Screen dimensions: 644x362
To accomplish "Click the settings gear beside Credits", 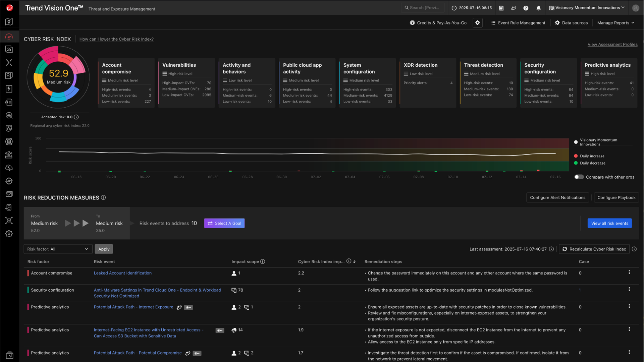I will 477,23.
